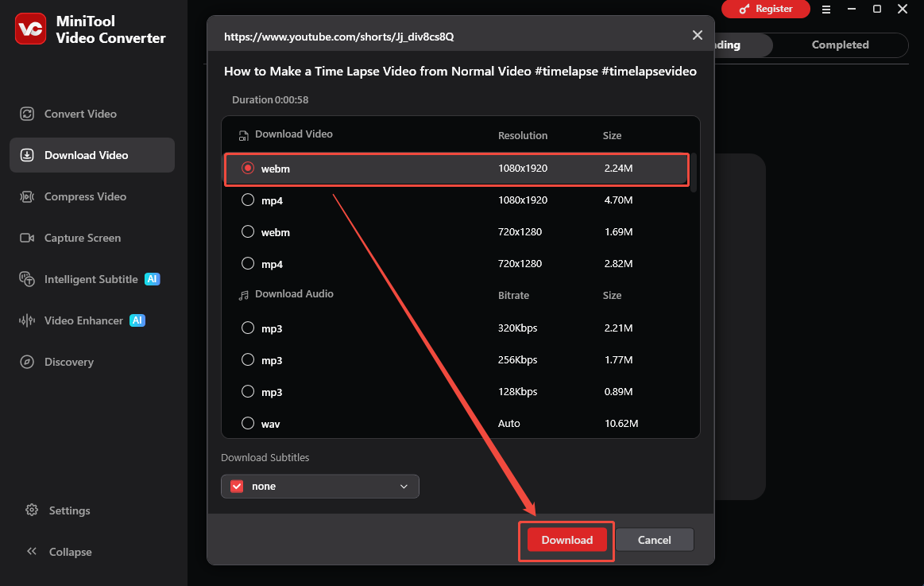
Task: Select mp3 256Kbps radio button
Action: coord(248,359)
